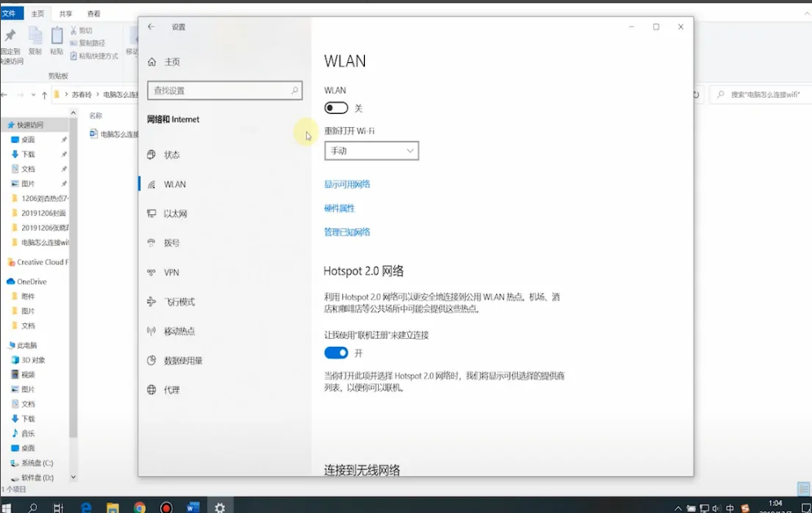Viewport: 812px width, 513px height.
Task: Open the Manage known networks link
Action: tap(347, 233)
